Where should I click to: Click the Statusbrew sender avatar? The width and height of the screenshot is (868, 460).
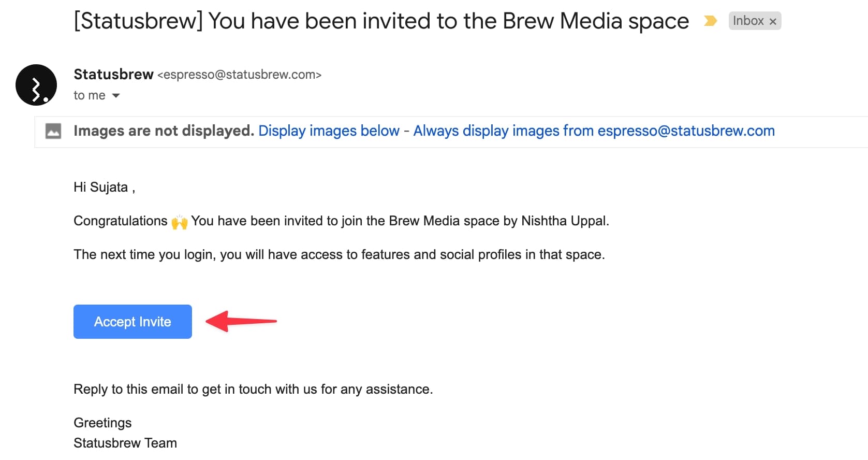point(36,85)
